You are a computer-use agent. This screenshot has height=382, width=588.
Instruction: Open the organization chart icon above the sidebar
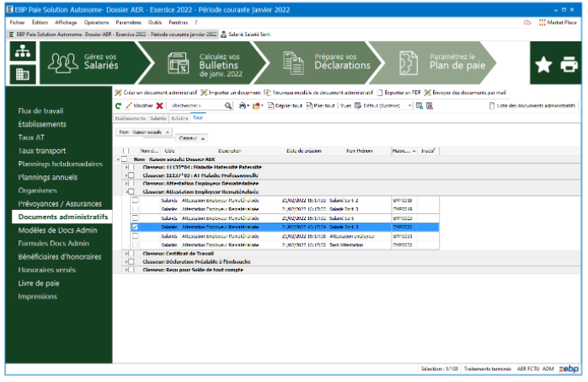pos(23,51)
